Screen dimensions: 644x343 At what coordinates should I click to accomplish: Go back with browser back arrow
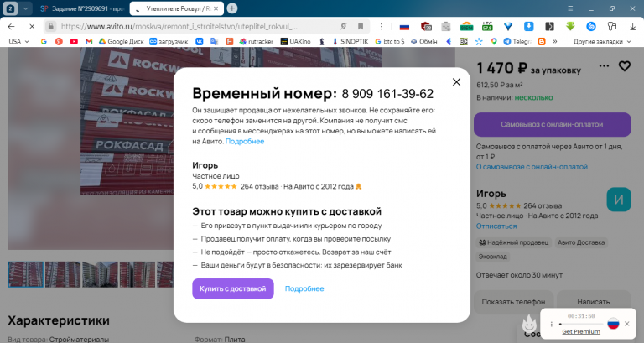coord(11,26)
